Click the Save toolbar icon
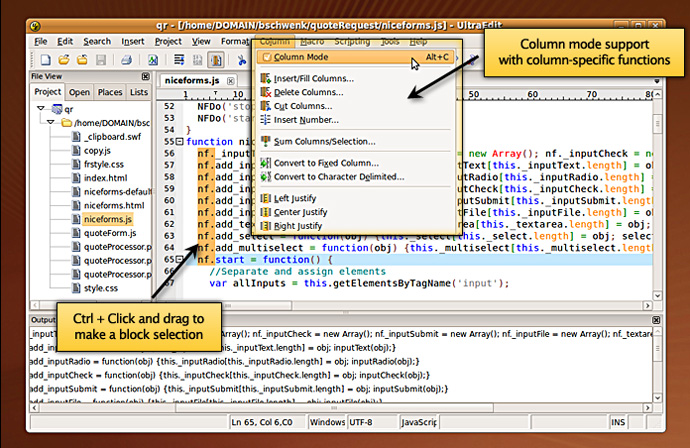The width and height of the screenshot is (690, 448). pos(103,61)
